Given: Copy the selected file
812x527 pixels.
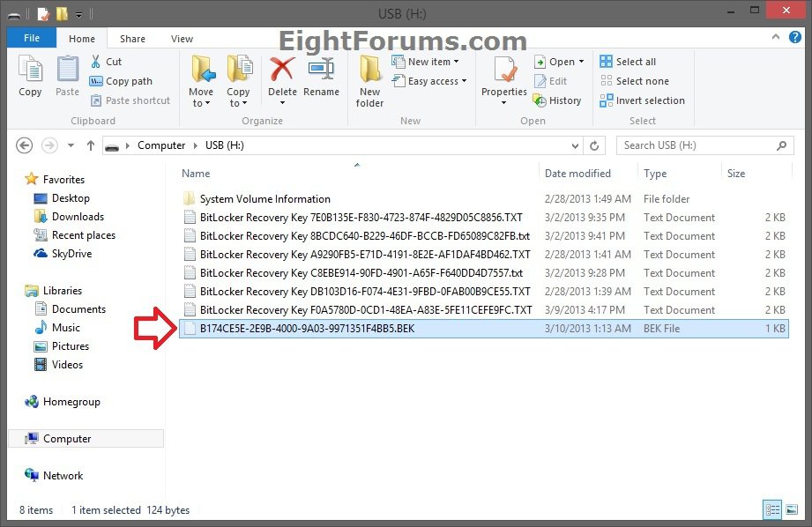Looking at the screenshot, I should tap(30, 78).
